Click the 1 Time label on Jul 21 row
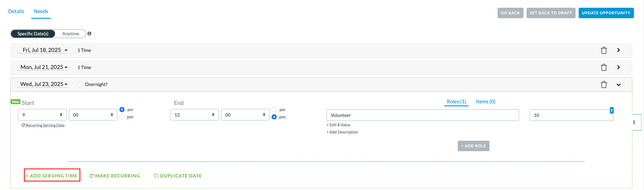644x190 pixels. 84,67
